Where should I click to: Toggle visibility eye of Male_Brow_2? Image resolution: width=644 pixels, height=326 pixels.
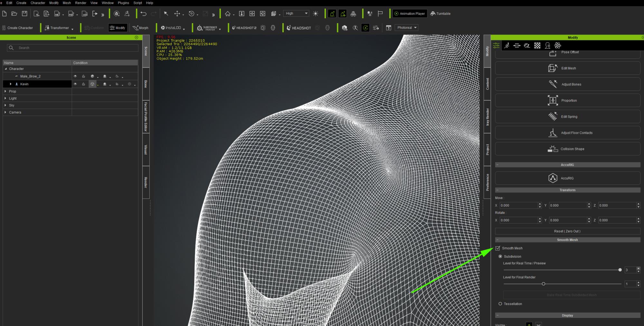[x=75, y=76]
